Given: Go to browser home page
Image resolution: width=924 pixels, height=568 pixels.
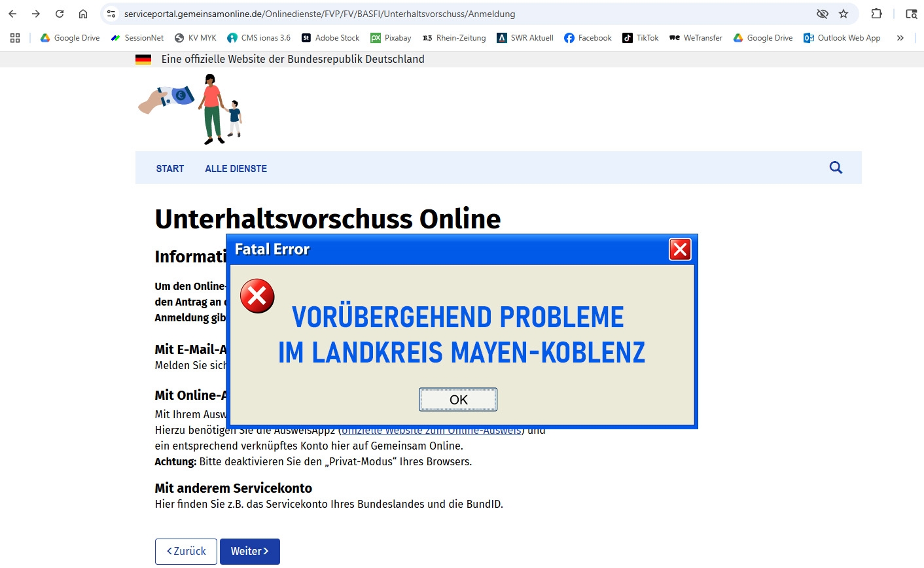Looking at the screenshot, I should [x=83, y=14].
